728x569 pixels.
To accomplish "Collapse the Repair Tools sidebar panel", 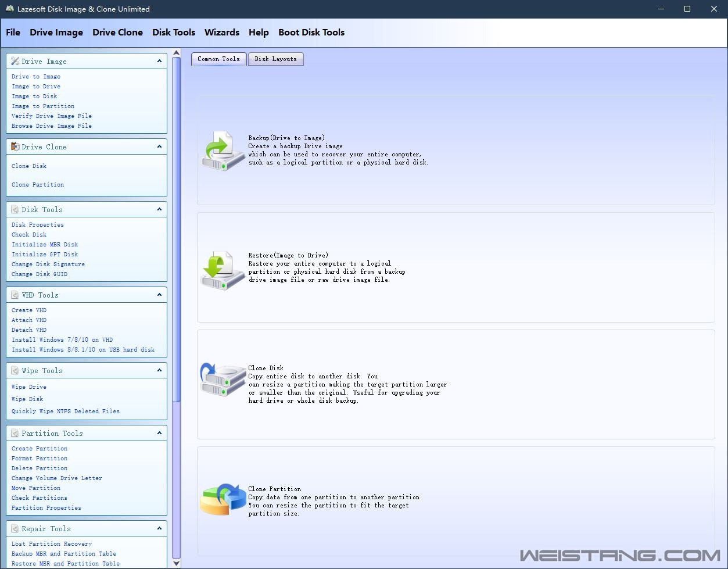I will click(x=159, y=528).
